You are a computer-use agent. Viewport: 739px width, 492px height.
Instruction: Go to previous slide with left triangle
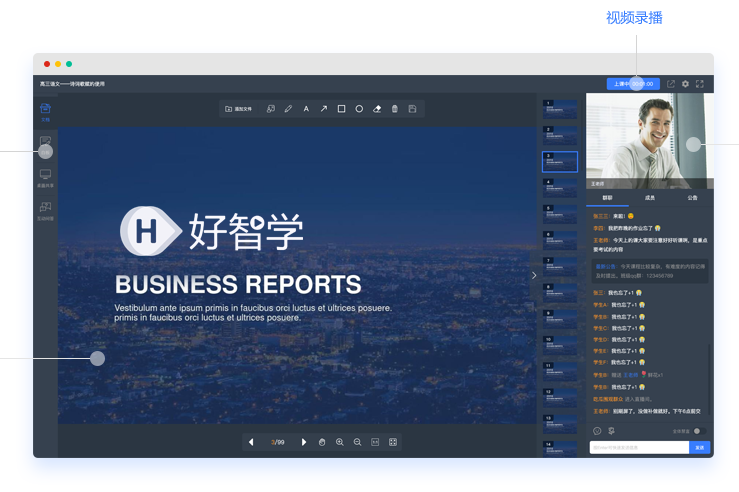pos(251,442)
